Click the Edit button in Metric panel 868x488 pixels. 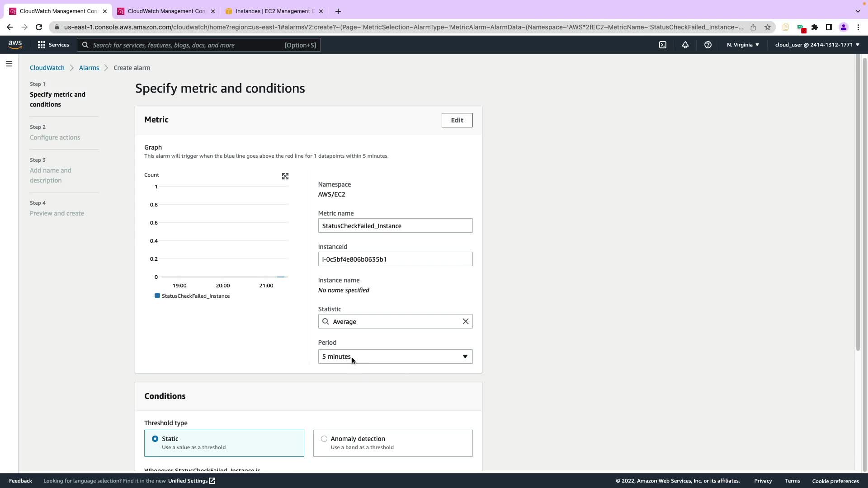[x=457, y=120]
